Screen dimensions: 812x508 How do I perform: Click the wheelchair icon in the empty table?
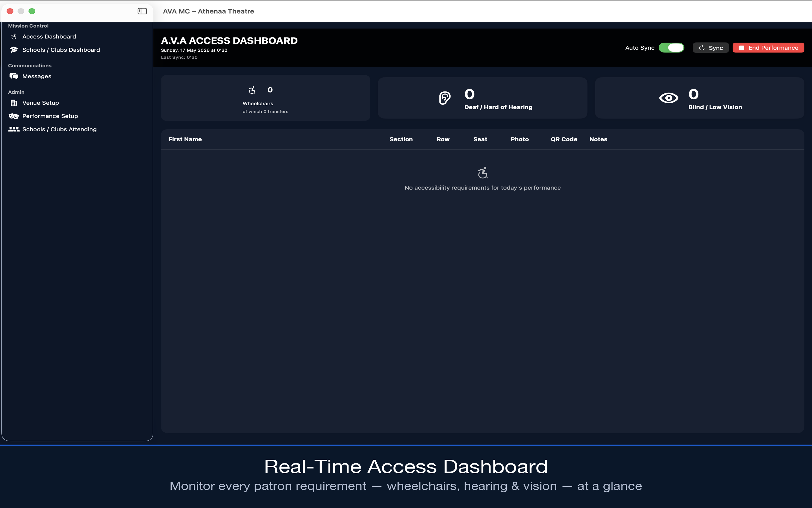point(482,173)
